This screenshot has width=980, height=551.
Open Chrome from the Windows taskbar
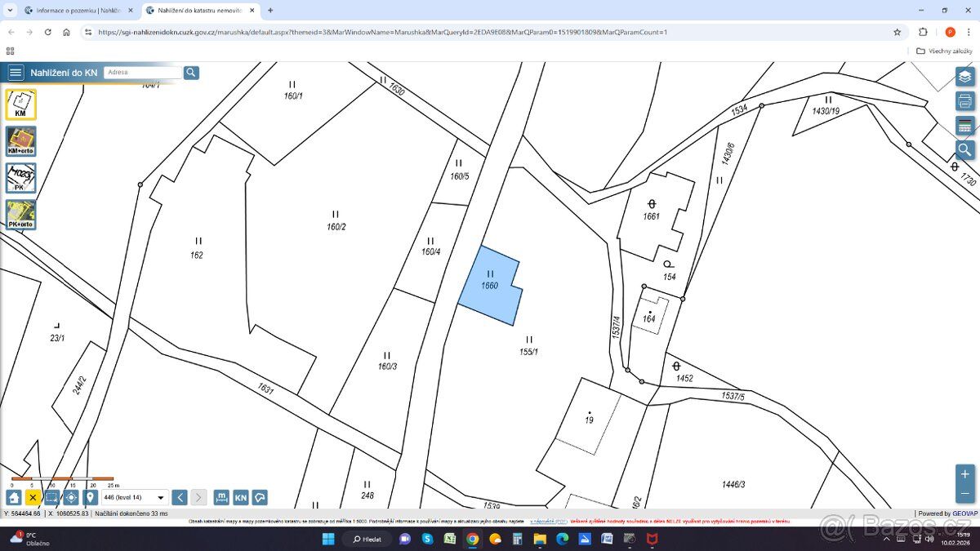coord(473,539)
